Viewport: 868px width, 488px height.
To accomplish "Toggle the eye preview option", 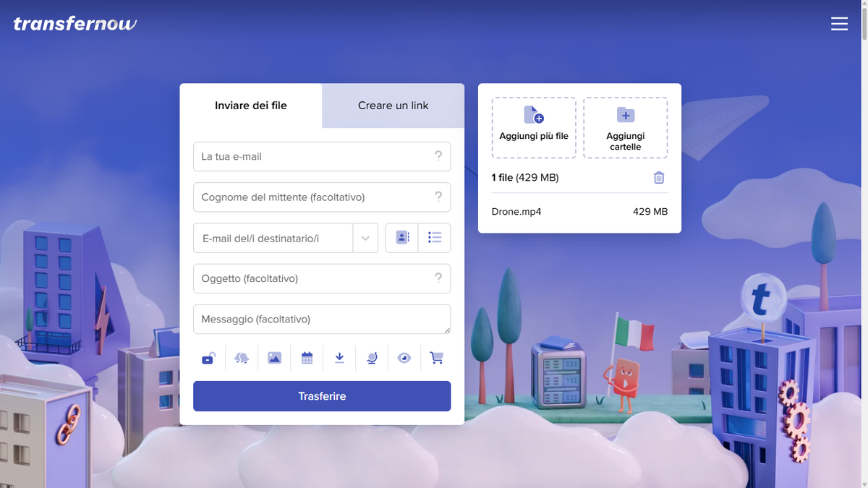I will 404,358.
